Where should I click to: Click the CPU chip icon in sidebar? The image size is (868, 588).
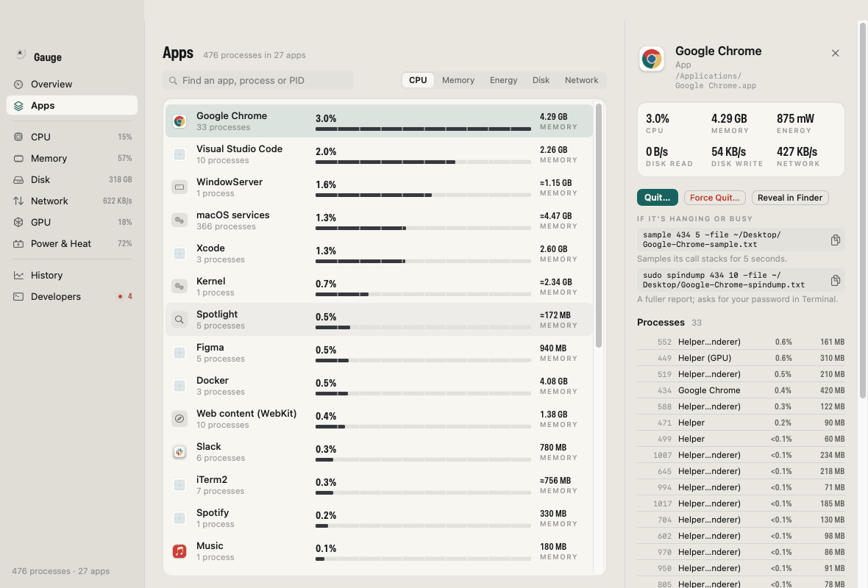click(18, 137)
